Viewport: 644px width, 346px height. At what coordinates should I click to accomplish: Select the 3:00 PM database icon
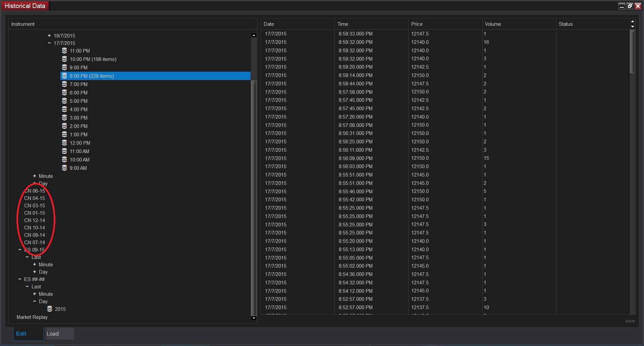[64, 118]
